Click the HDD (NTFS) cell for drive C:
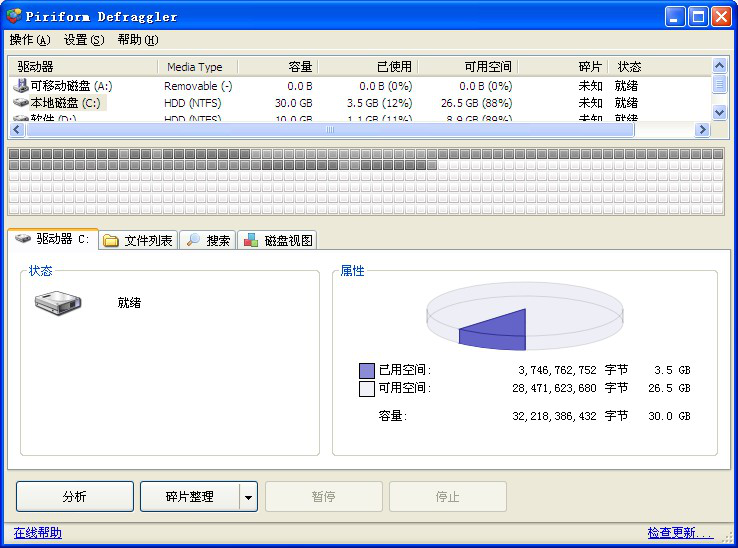The image size is (738, 548). coord(193,103)
